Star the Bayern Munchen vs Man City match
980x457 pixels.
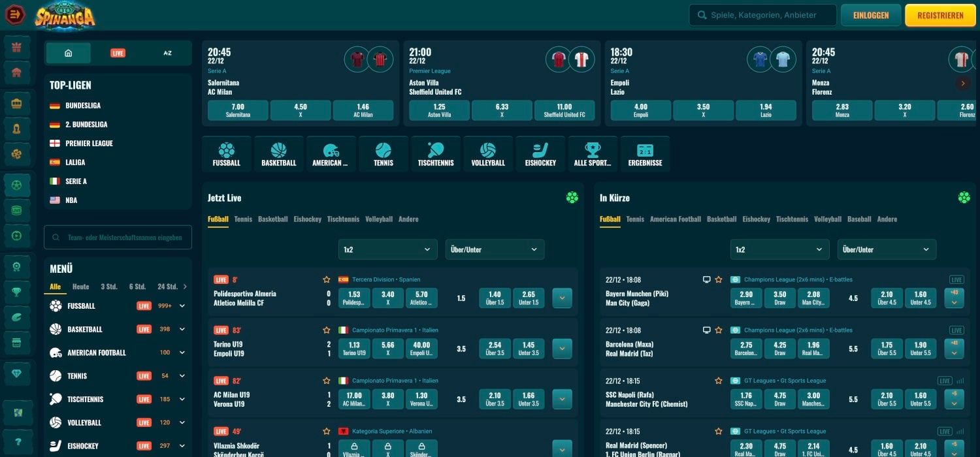coord(719,279)
